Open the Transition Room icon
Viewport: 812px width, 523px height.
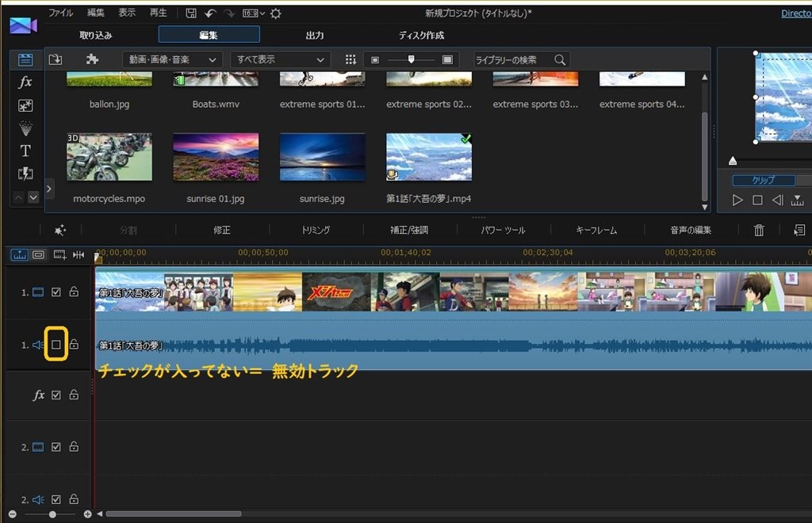(25, 173)
